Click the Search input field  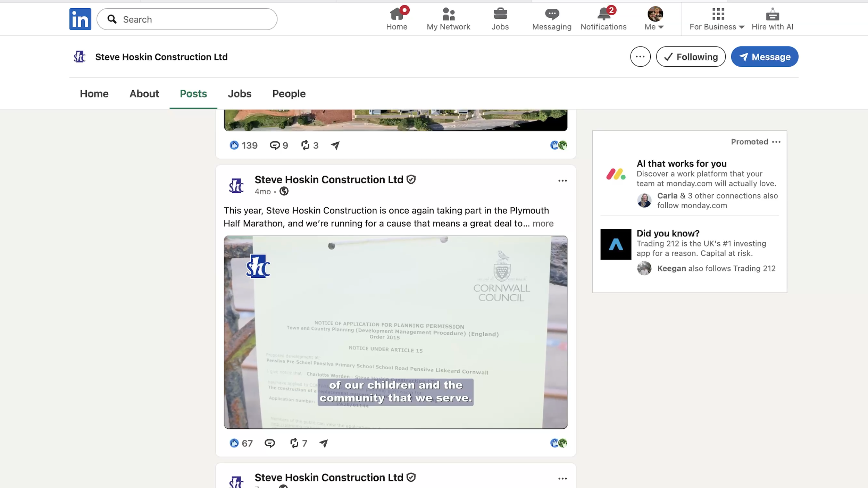click(187, 19)
